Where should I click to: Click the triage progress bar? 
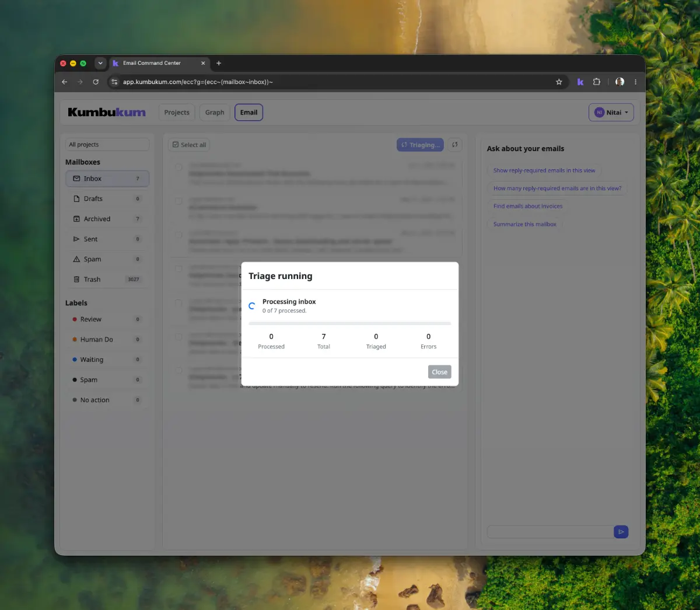click(350, 323)
